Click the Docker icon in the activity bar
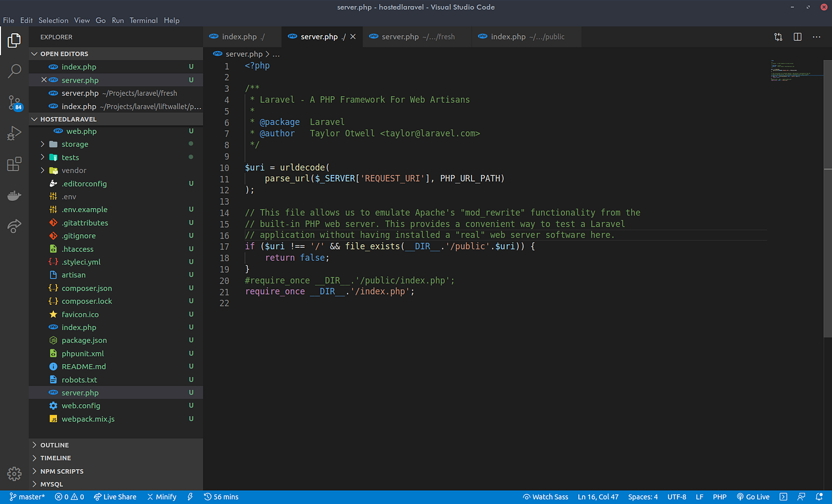 [x=14, y=195]
